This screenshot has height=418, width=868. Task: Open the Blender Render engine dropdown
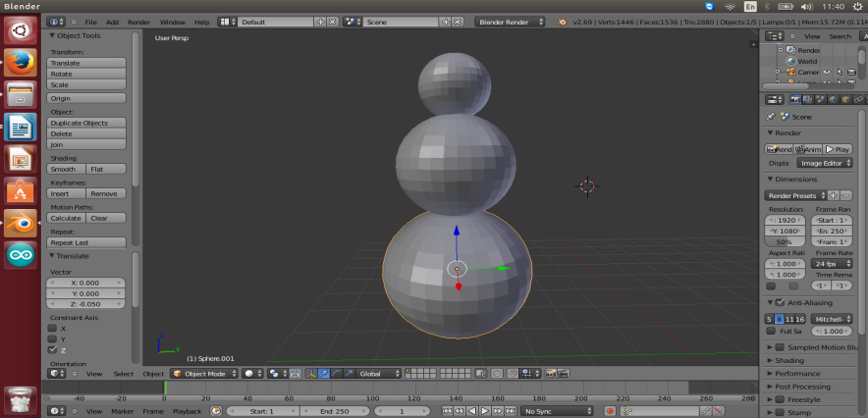point(510,23)
